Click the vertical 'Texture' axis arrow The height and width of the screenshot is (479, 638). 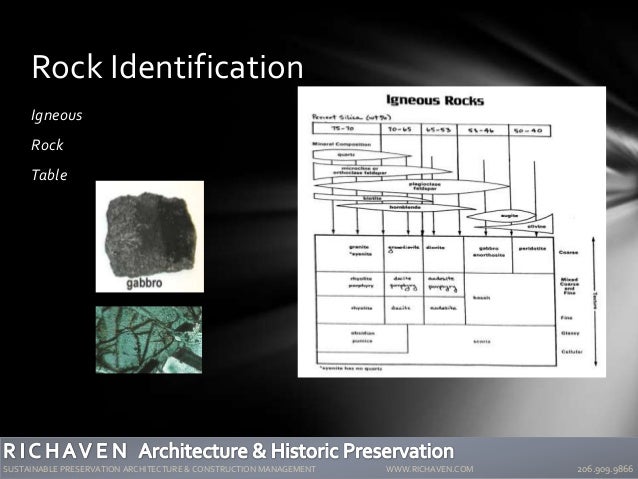click(595, 301)
